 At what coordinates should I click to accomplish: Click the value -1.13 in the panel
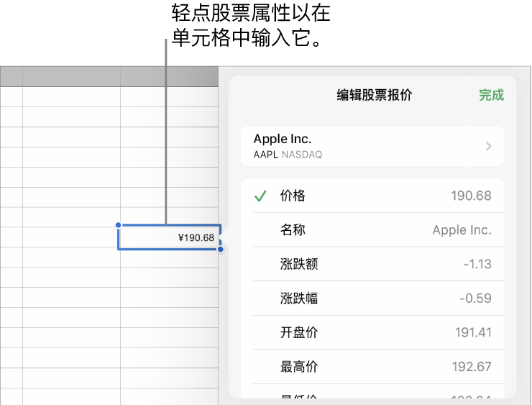tap(477, 264)
